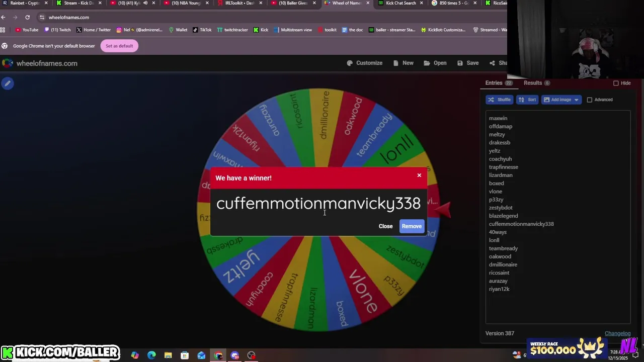Open the Wallet bookmark

(178, 30)
